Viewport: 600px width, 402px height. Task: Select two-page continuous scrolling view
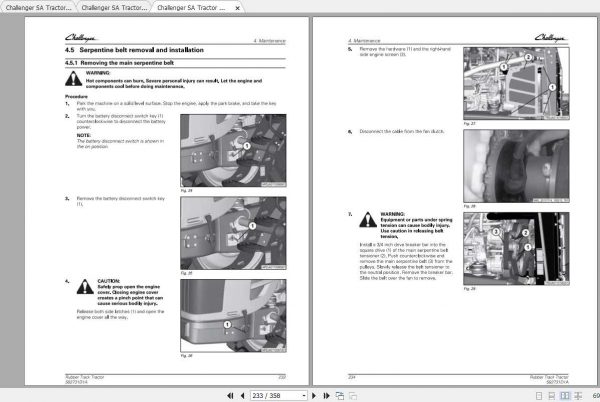[x=578, y=396]
